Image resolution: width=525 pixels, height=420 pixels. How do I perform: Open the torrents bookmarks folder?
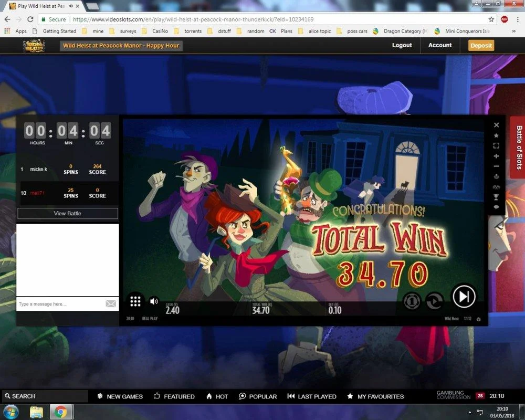click(x=188, y=31)
